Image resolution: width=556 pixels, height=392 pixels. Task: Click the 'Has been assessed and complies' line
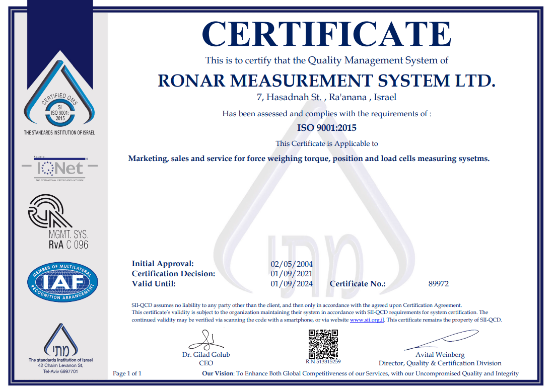(x=326, y=114)
